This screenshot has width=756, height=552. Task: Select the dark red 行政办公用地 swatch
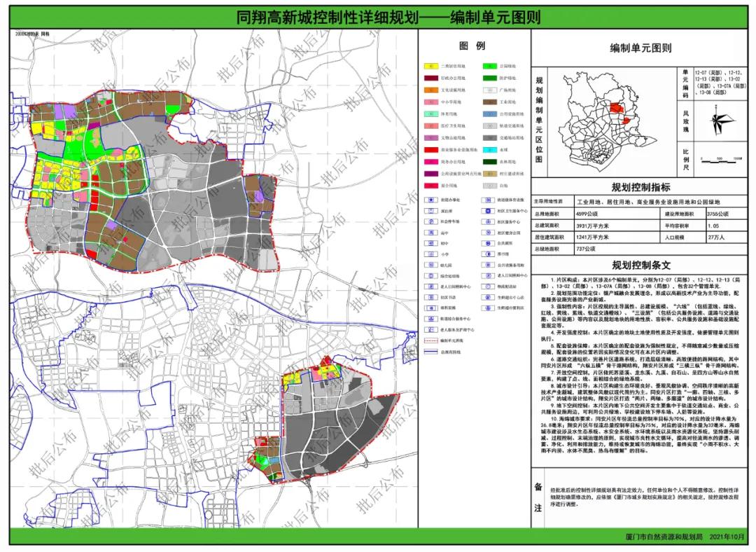[x=431, y=78]
